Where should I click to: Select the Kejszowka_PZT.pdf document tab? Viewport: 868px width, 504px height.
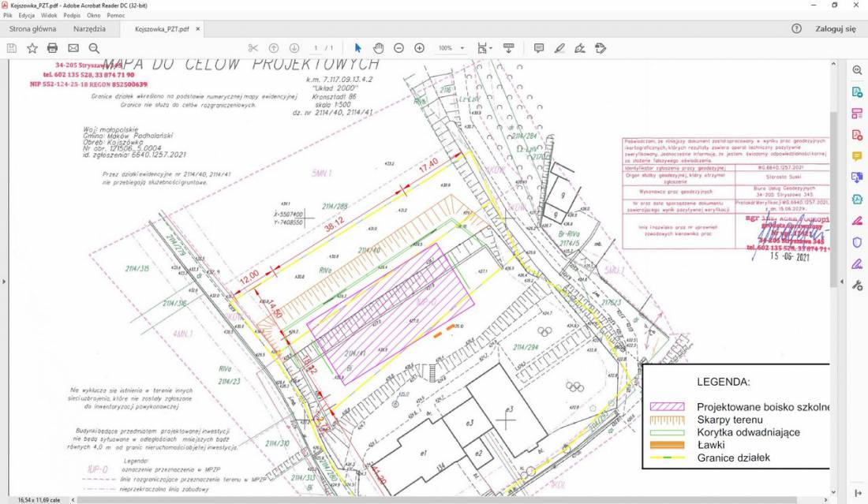(162, 28)
